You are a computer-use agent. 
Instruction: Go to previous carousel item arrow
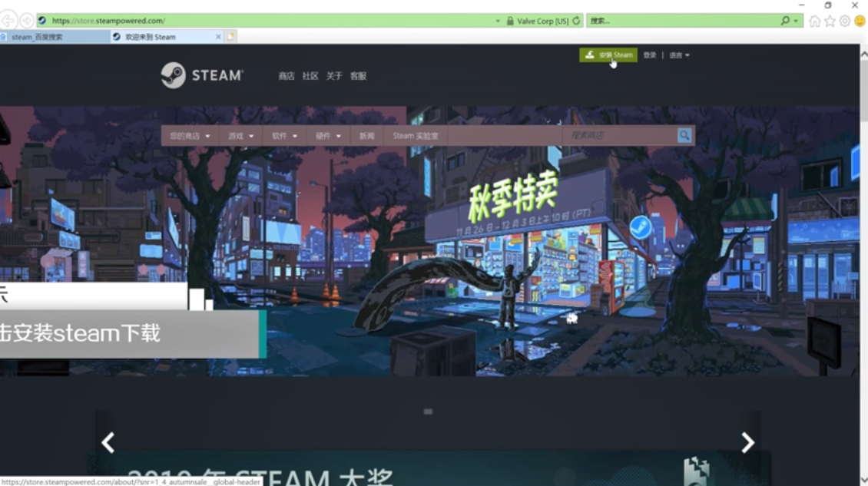point(108,442)
